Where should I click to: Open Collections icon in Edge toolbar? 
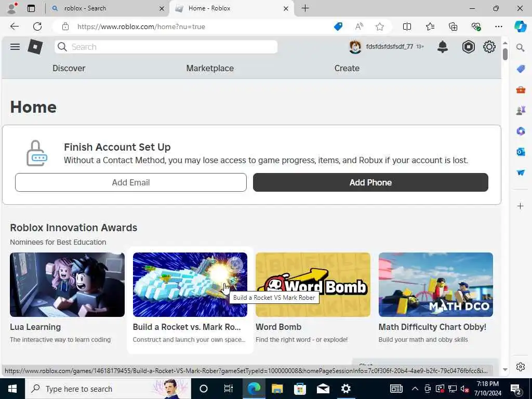point(453,26)
